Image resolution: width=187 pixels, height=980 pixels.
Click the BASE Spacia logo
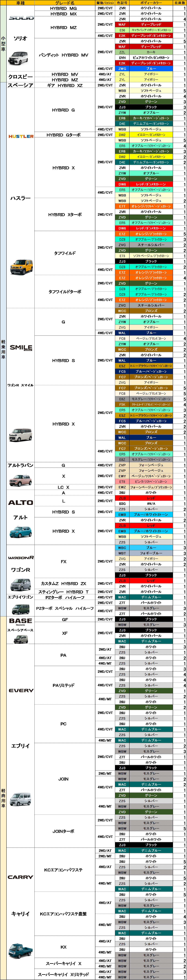(21, 622)
